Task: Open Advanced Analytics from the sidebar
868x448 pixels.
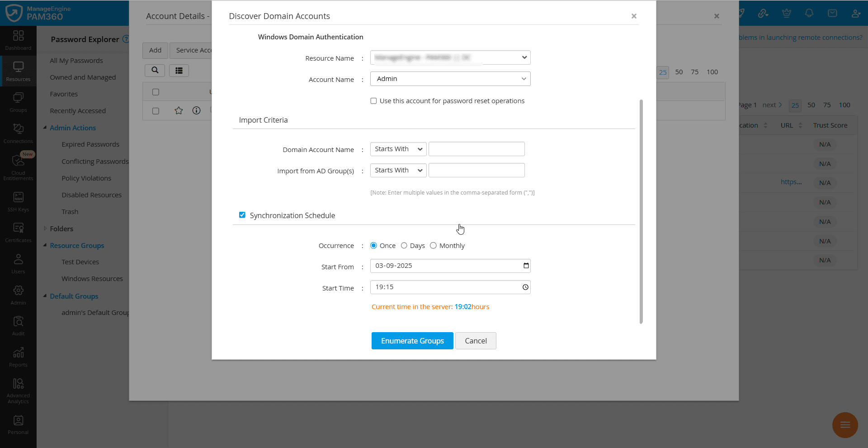Action: coord(18,387)
